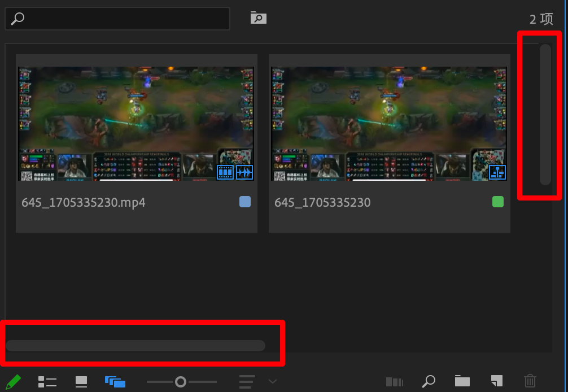Click the '2 项' item count text
The width and height of the screenshot is (568, 392).
tap(541, 19)
